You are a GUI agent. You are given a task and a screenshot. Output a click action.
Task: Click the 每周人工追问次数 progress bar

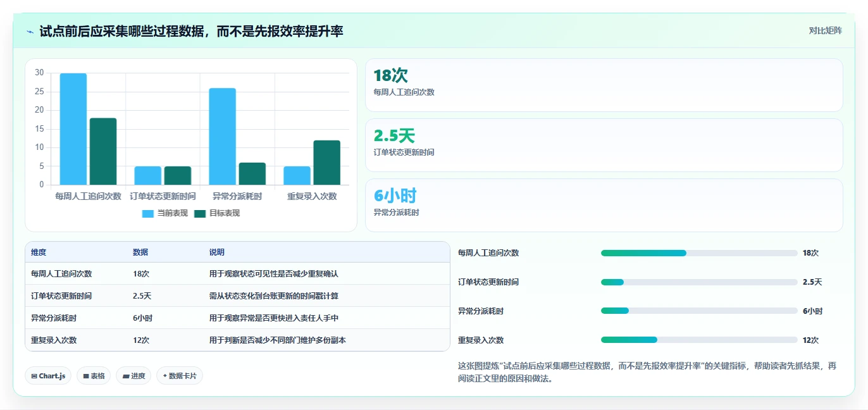[699, 253]
